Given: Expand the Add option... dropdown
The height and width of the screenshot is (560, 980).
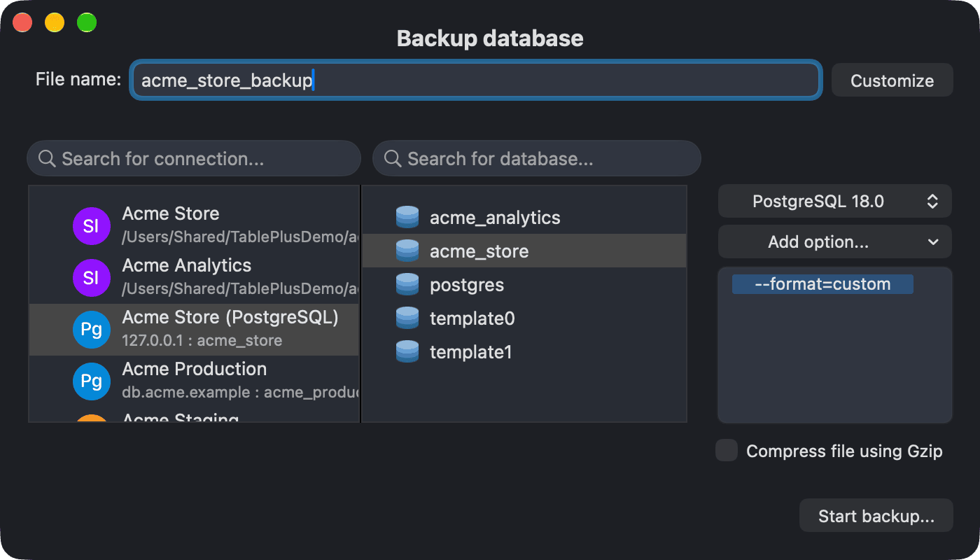Looking at the screenshot, I should (834, 242).
